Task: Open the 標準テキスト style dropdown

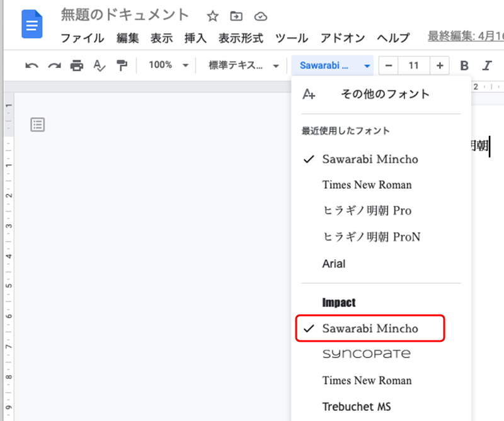Action: pyautogui.click(x=243, y=65)
